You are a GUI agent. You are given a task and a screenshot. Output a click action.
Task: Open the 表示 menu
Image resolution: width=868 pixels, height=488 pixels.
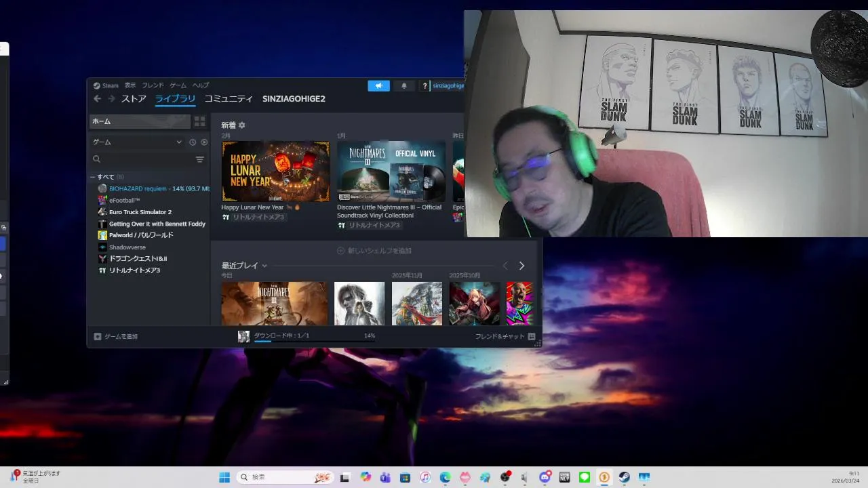tap(130, 85)
